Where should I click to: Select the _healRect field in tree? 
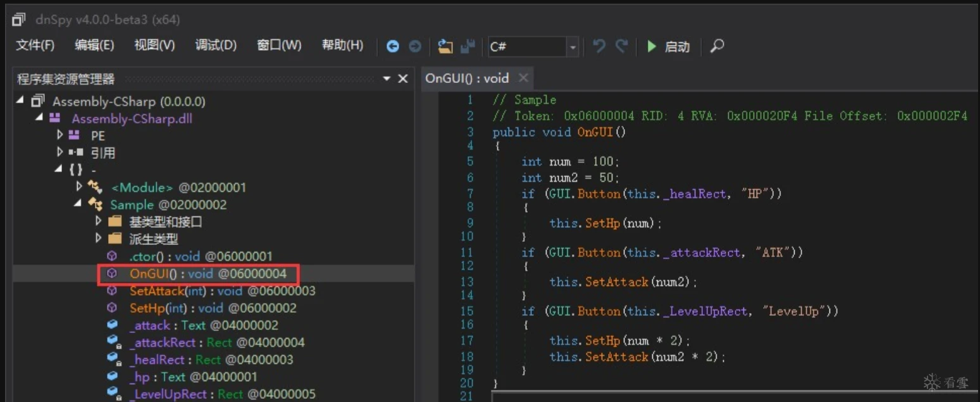[157, 360]
